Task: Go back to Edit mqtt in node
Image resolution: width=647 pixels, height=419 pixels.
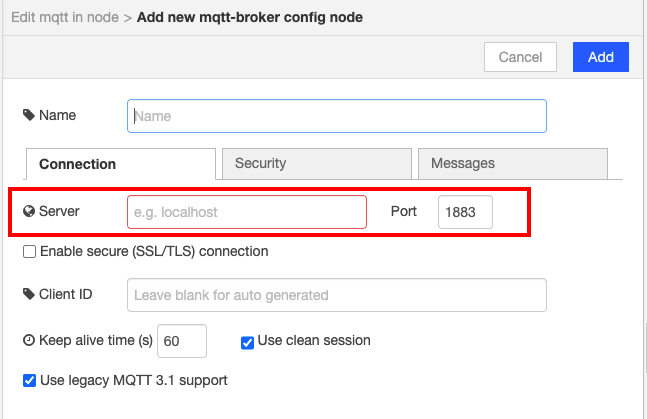Action: pos(65,17)
